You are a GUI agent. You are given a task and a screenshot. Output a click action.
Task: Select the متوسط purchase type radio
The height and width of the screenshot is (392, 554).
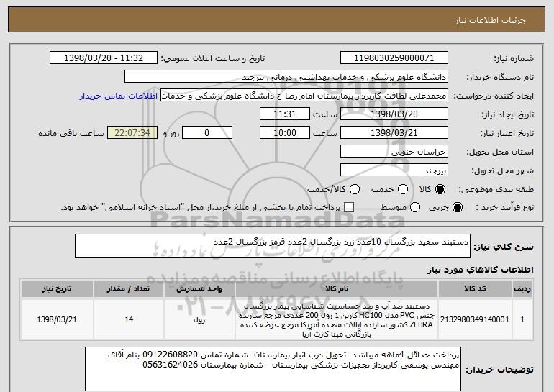point(415,207)
